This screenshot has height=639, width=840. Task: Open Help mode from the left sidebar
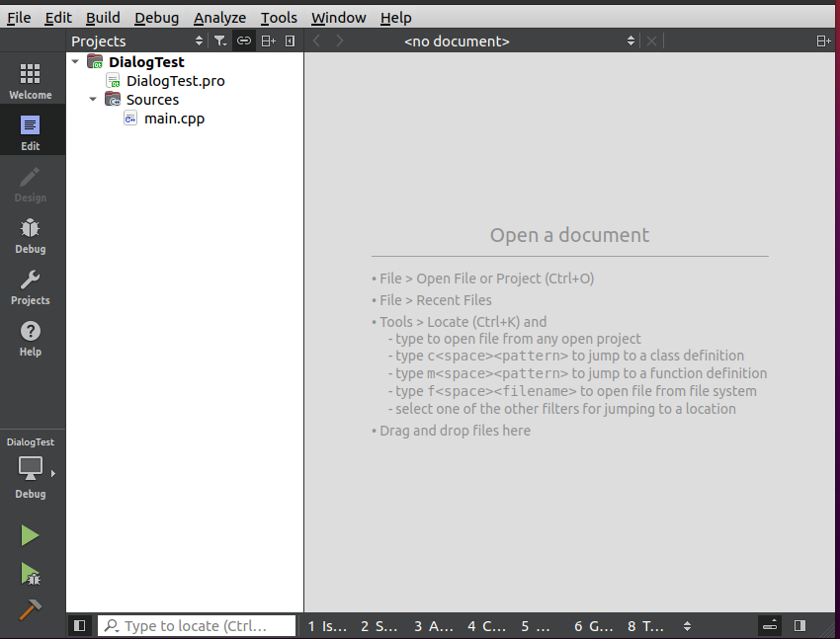coord(31,336)
